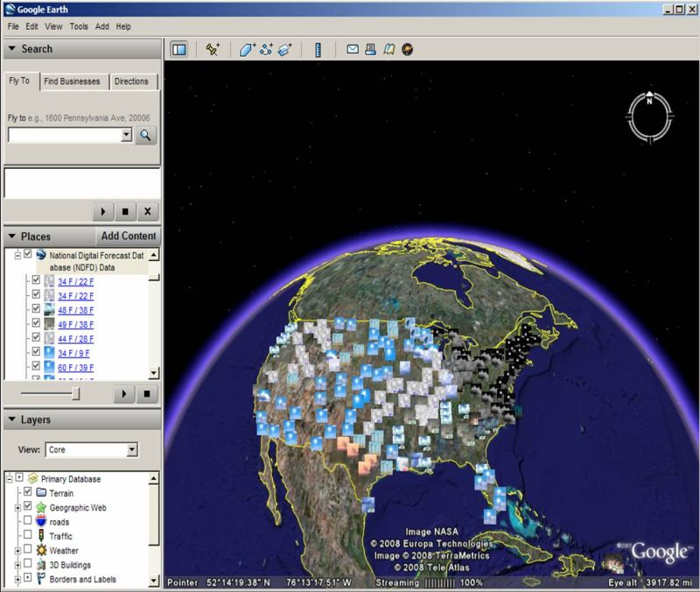The width and height of the screenshot is (700, 592).
Task: Click the NDFD Data globe icon
Action: 41,255
